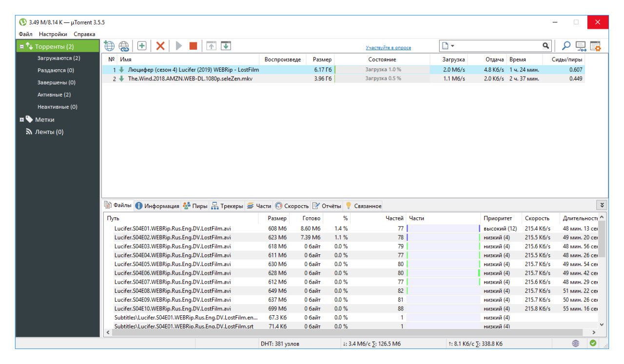Image resolution: width=624 pixels, height=364 pixels.
Task: Switch to the Части tab
Action: 259,206
